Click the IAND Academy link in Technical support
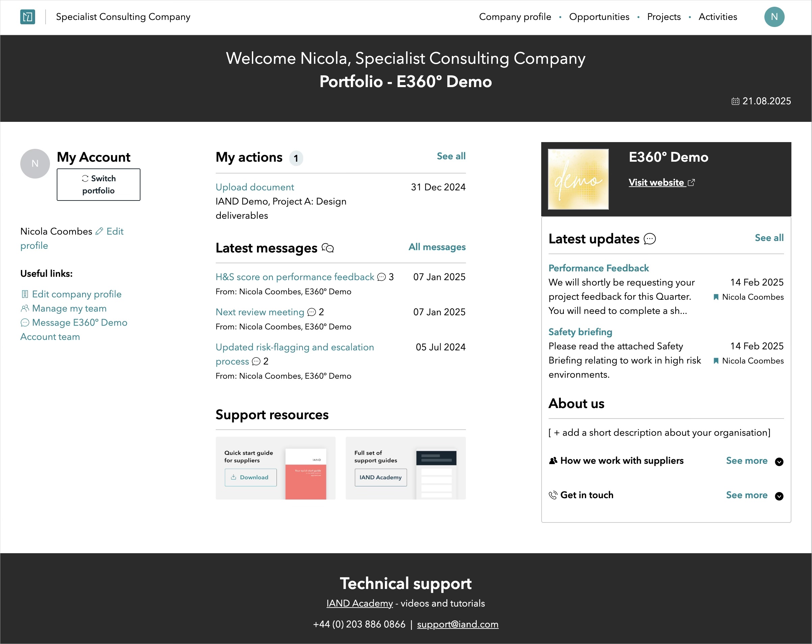Viewport: 812px width, 644px height. click(x=359, y=603)
